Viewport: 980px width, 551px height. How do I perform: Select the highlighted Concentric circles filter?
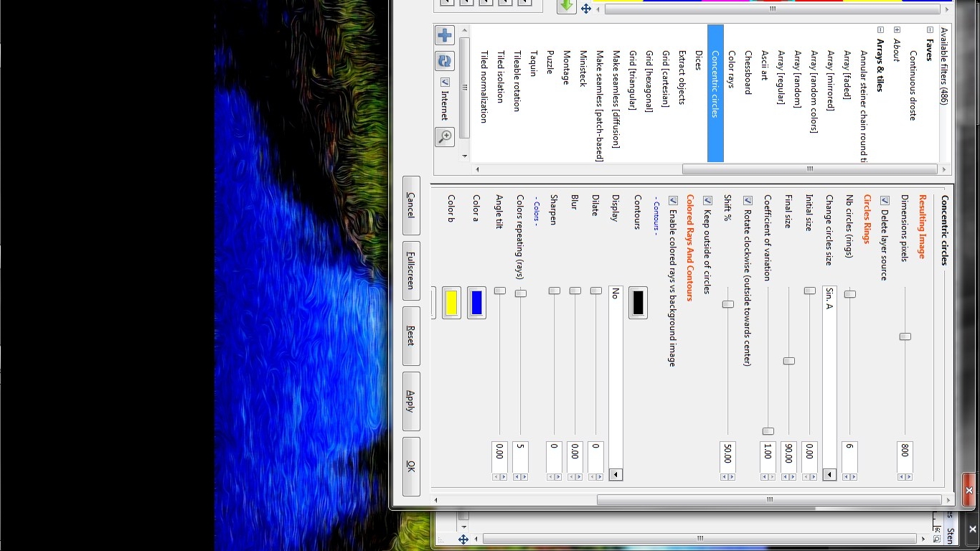(715, 93)
